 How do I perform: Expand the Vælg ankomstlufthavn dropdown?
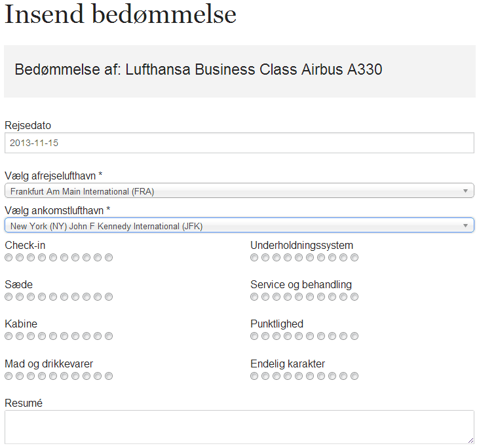(x=238, y=226)
